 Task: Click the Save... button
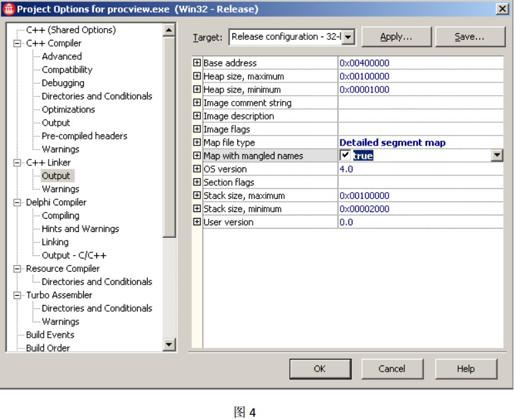tap(469, 37)
